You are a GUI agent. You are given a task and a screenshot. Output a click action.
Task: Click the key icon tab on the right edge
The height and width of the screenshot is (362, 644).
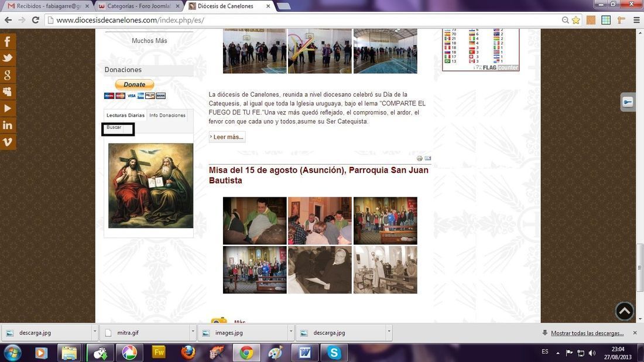tap(628, 103)
